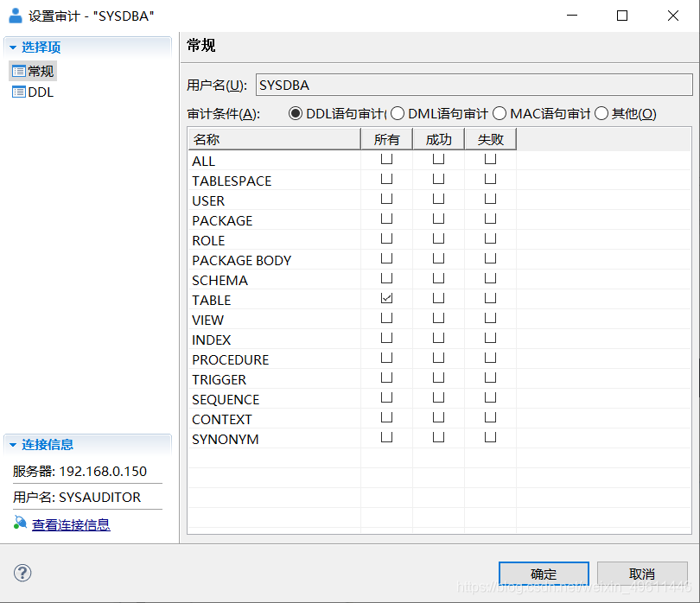Click the 取消 button
The width and height of the screenshot is (700, 603).
tap(642, 574)
